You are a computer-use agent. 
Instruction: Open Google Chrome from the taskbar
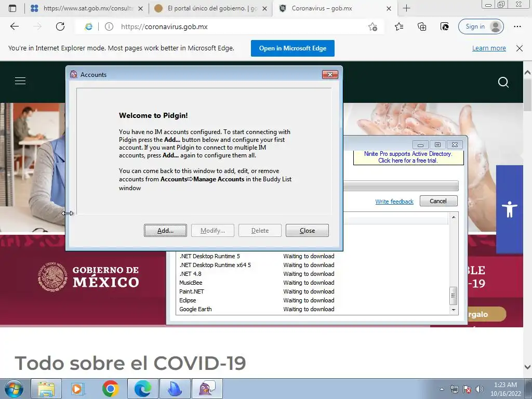(110, 389)
